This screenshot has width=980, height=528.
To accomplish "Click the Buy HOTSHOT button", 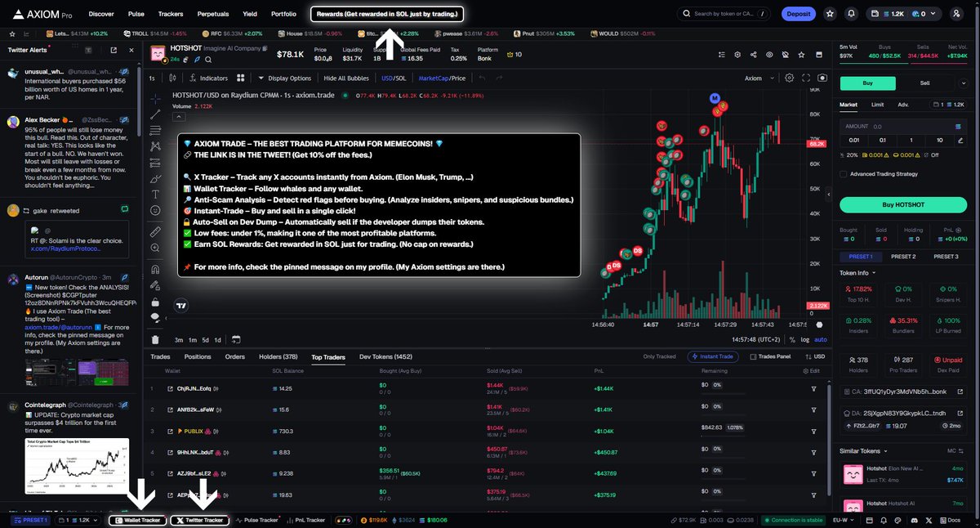I will pyautogui.click(x=902, y=204).
